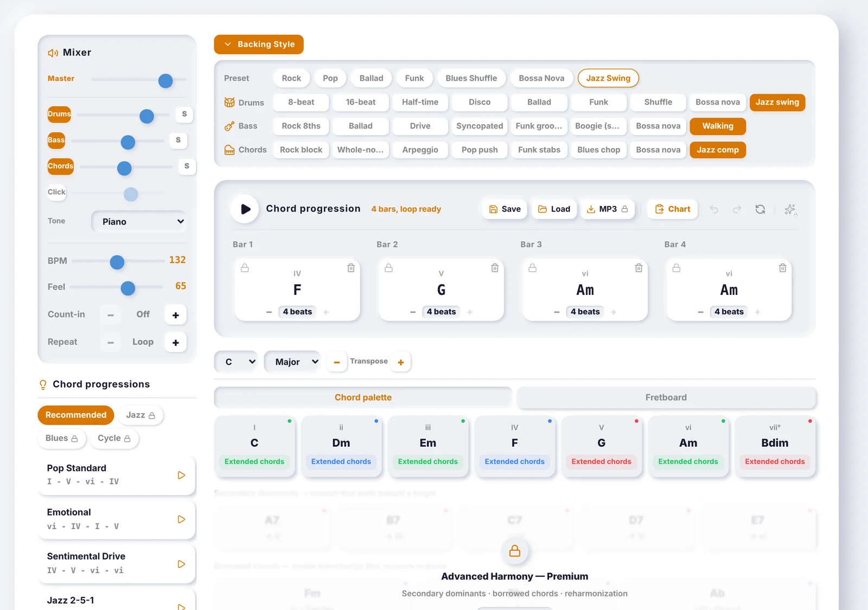Expand Extended chords for Dm

point(341,461)
